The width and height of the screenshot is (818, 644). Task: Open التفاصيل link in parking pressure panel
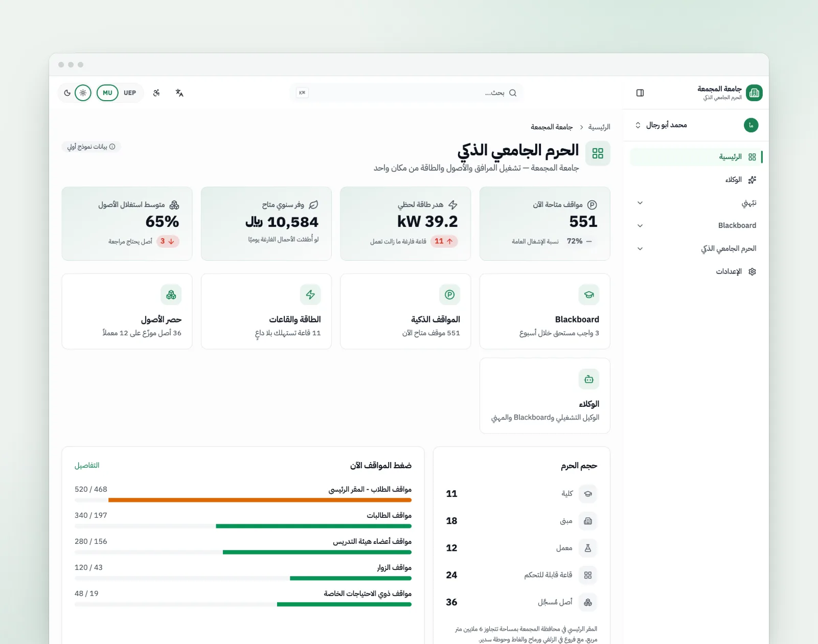[87, 466]
